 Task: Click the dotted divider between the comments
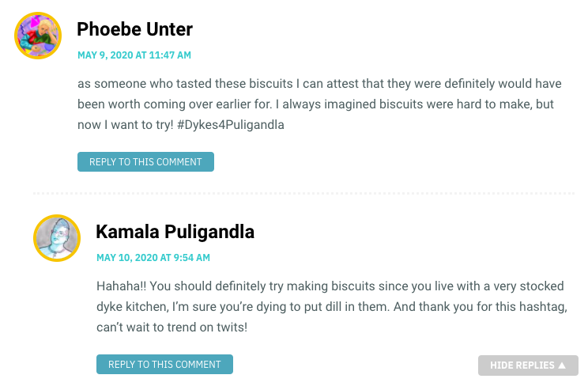click(x=303, y=193)
